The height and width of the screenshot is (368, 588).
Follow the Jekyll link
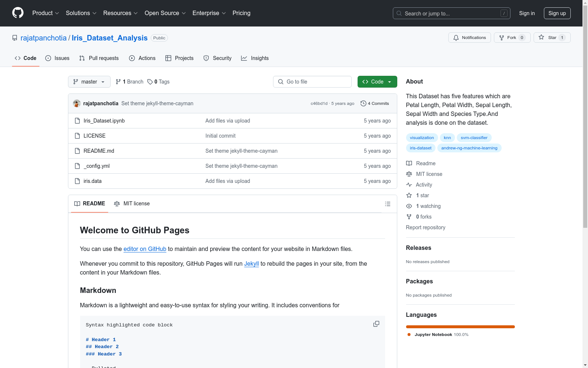click(x=252, y=264)
